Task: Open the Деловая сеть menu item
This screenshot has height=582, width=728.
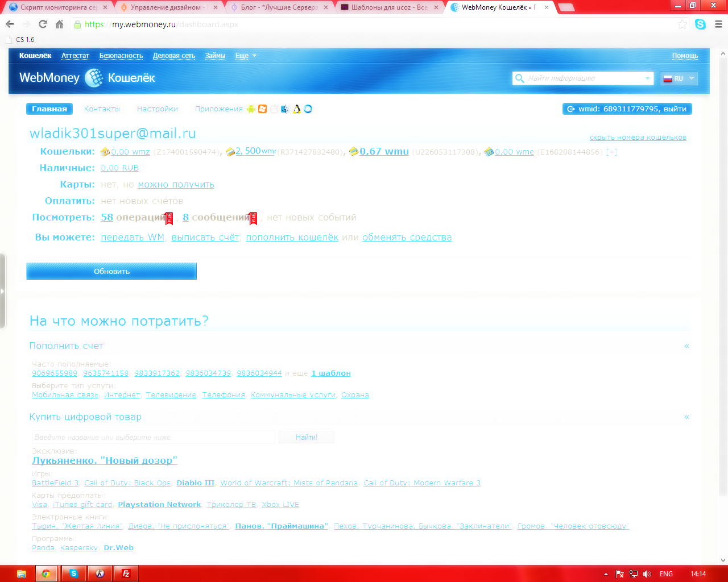Action: pos(174,56)
